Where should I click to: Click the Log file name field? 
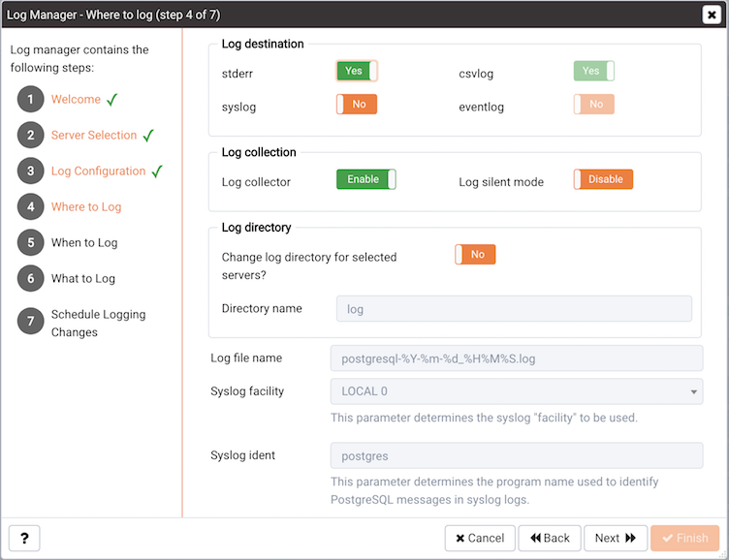pyautogui.click(x=517, y=358)
